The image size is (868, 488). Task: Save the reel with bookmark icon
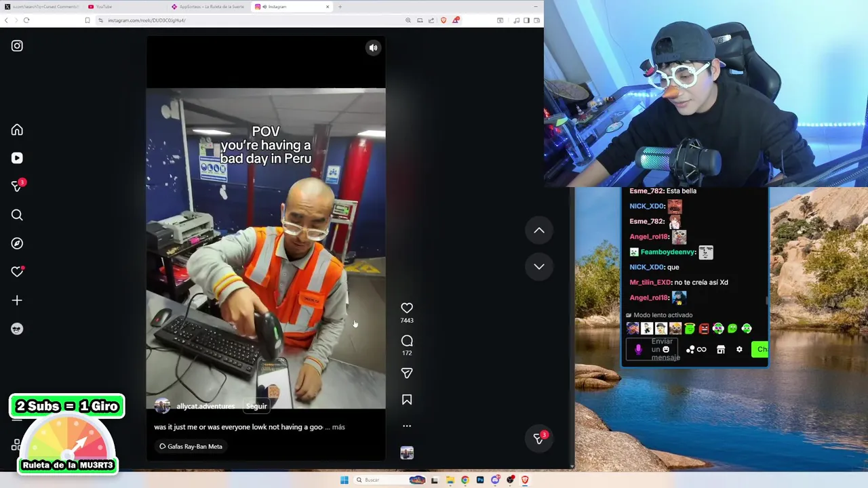pyautogui.click(x=407, y=400)
